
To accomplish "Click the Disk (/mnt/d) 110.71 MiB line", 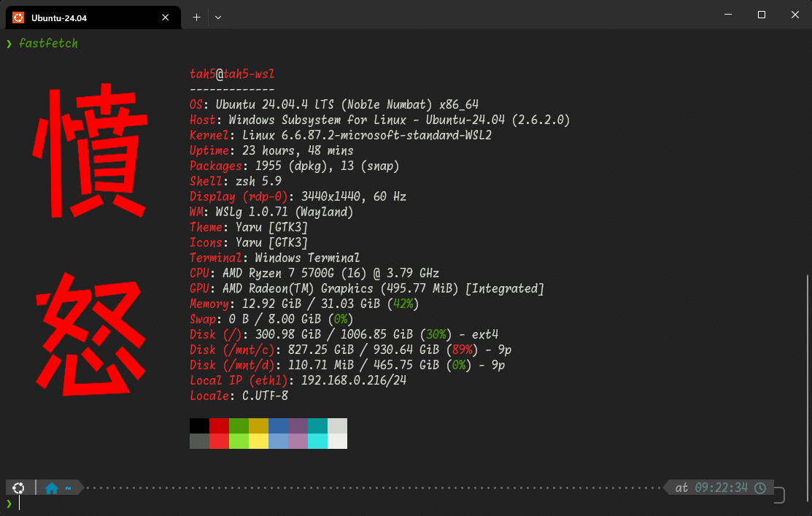I will click(347, 365).
